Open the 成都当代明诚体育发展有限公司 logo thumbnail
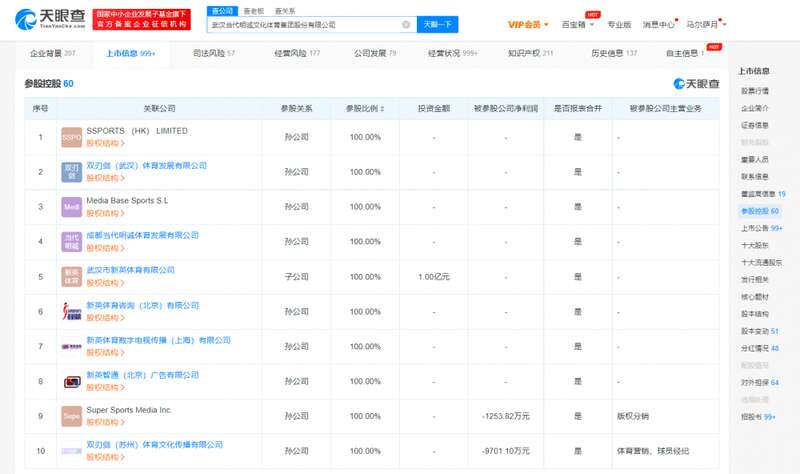The height and width of the screenshot is (474, 800). (71, 241)
